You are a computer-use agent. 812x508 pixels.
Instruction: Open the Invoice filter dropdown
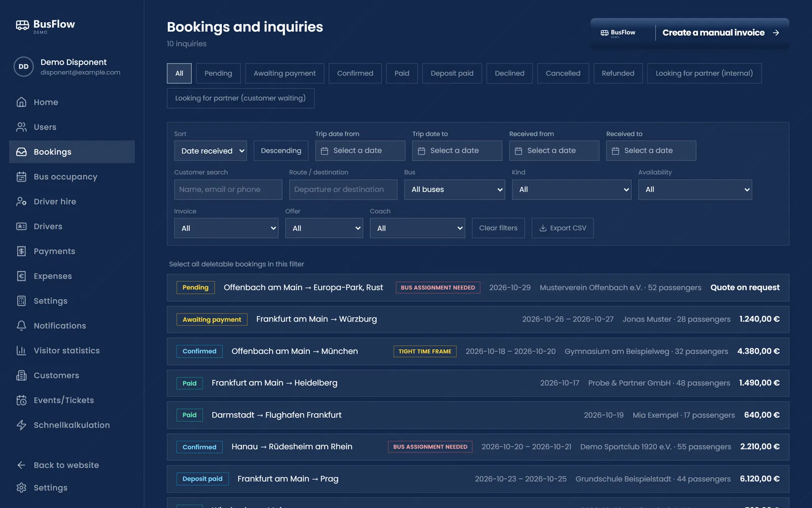pos(226,228)
